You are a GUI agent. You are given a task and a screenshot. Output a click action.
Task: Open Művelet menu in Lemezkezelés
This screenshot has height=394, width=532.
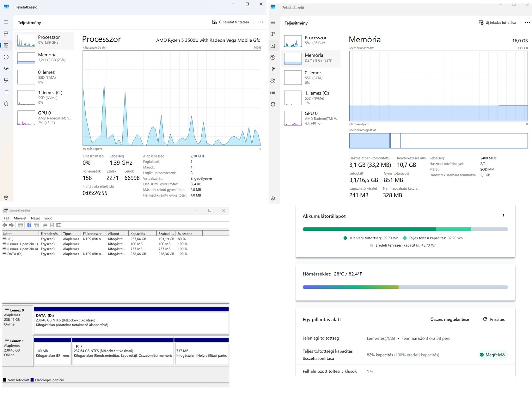point(20,218)
